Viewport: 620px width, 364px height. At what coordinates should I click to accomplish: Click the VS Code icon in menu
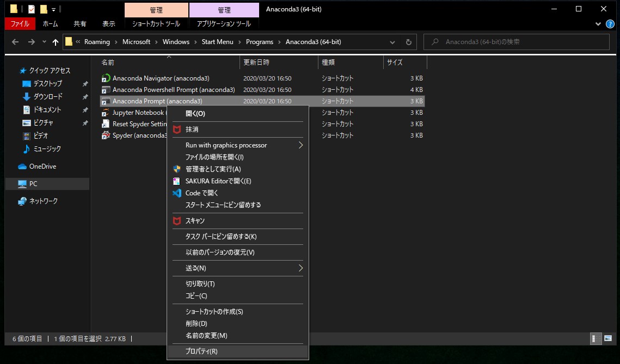coord(177,193)
